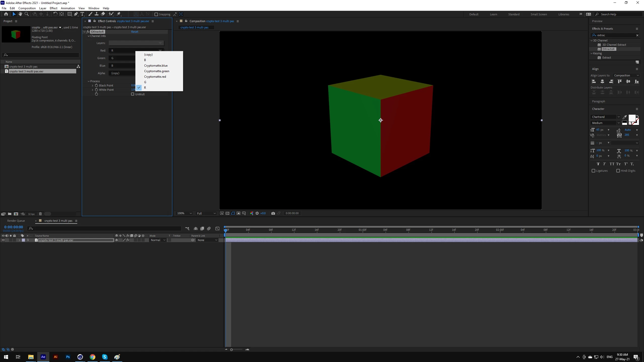Select the Pen tool
644x362 pixels.
click(76, 14)
